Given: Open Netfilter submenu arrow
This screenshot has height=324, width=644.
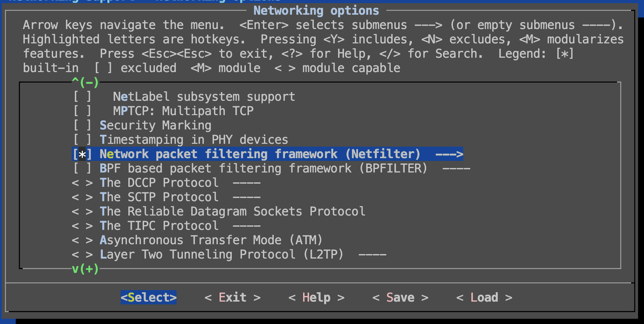Looking at the screenshot, I should click(449, 154).
